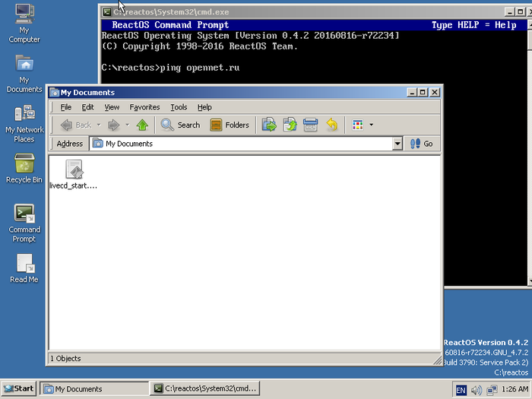Open the Forward history dropdown arrow
This screenshot has height=399, width=532.
pyautogui.click(x=127, y=125)
